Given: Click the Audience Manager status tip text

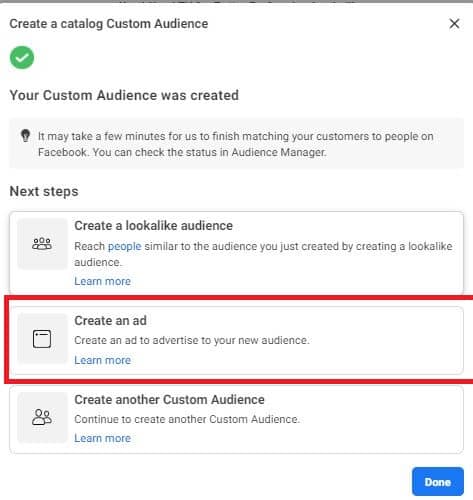Looking at the screenshot, I should point(235,144).
